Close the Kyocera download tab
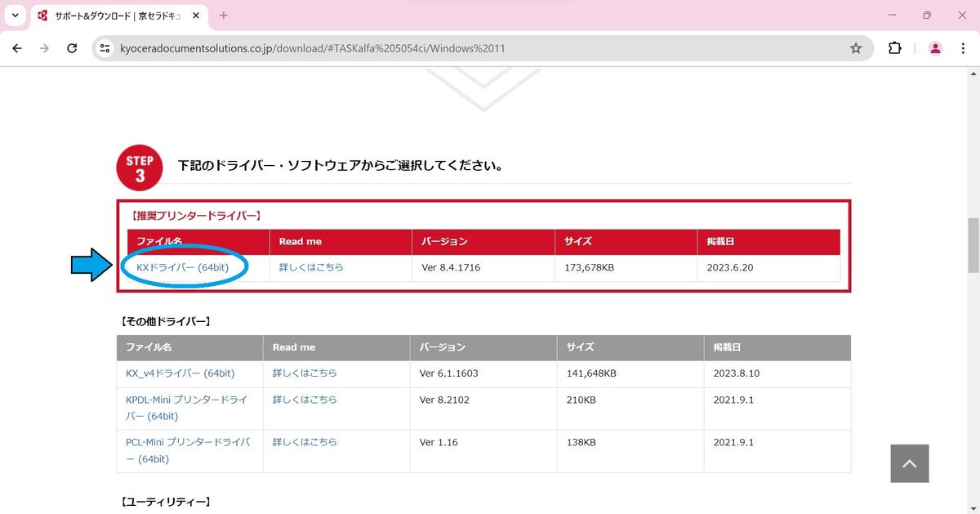Screen dimensions: 980x514 [196, 16]
